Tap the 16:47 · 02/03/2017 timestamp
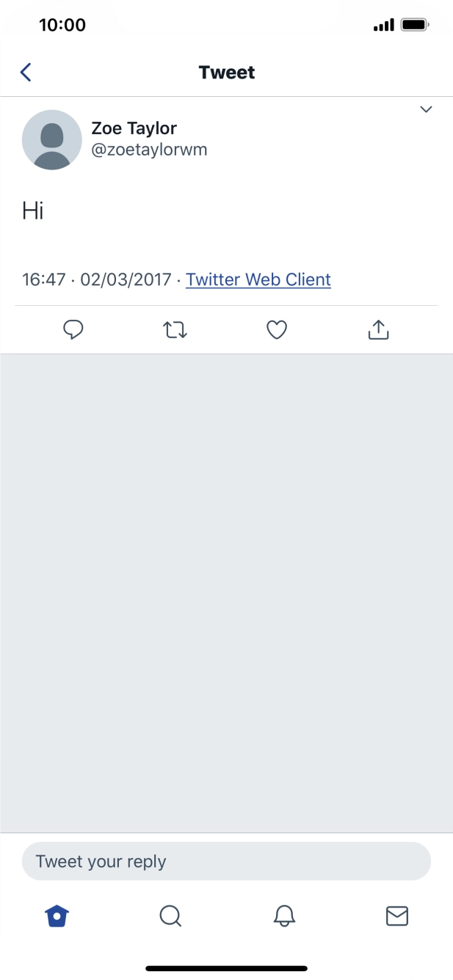This screenshot has height=980, width=453. tap(96, 279)
